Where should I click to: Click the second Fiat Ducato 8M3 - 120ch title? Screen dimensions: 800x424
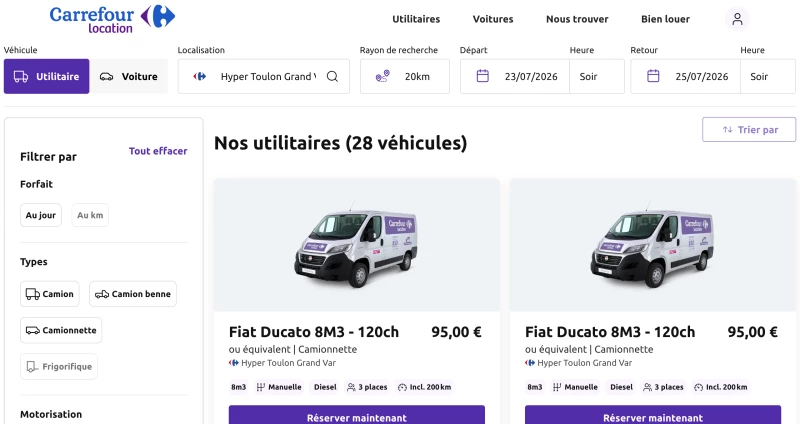coord(610,332)
